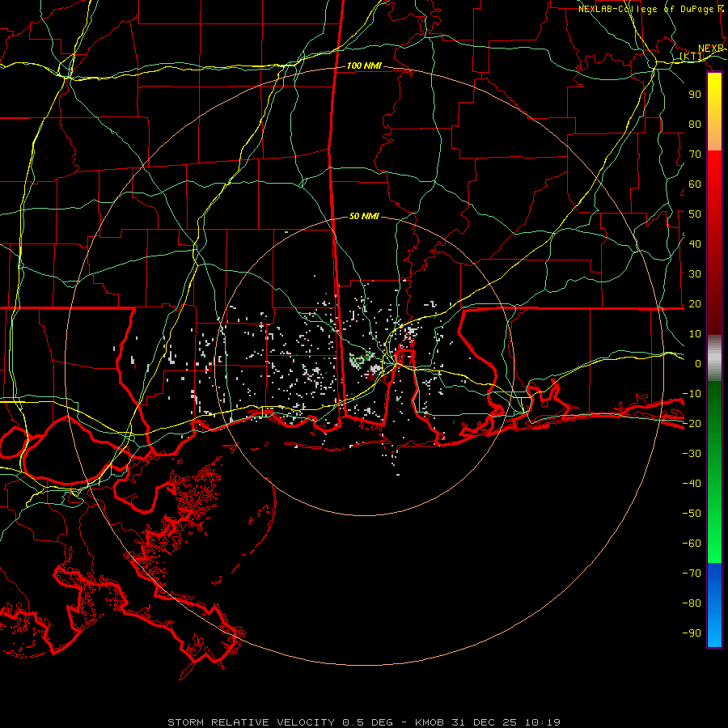The width and height of the screenshot is (728, 728).
Task: Click the -20 knot scale label
Action: [x=692, y=423]
